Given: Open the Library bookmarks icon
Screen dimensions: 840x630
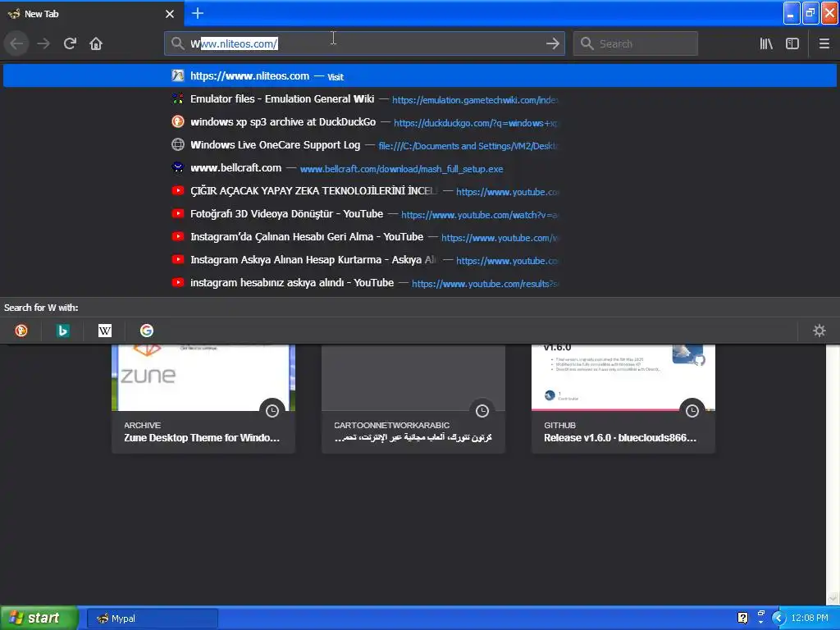Looking at the screenshot, I should (x=766, y=44).
